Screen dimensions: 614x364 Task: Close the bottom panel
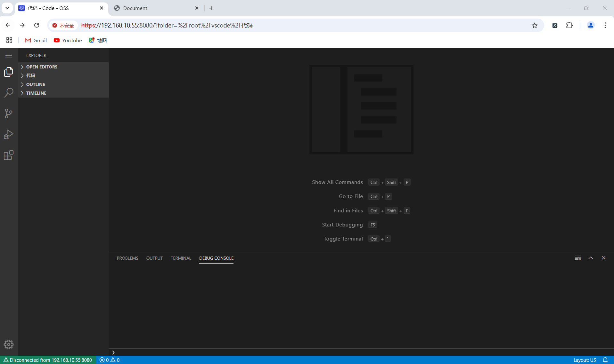[x=603, y=258]
